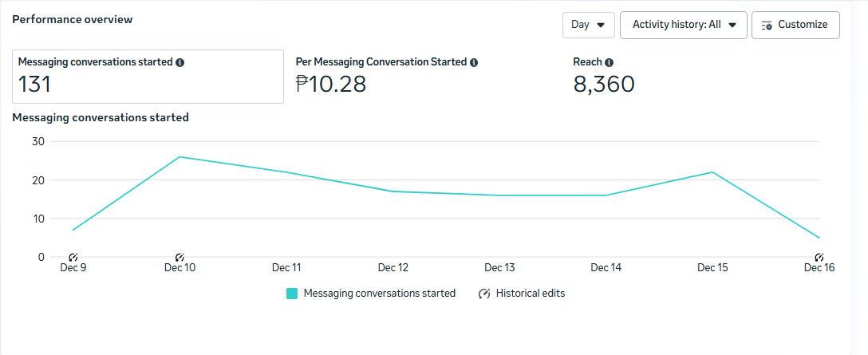Click the Day dropdown arrow
Image resolution: width=868 pixels, height=355 pixels.
click(600, 25)
